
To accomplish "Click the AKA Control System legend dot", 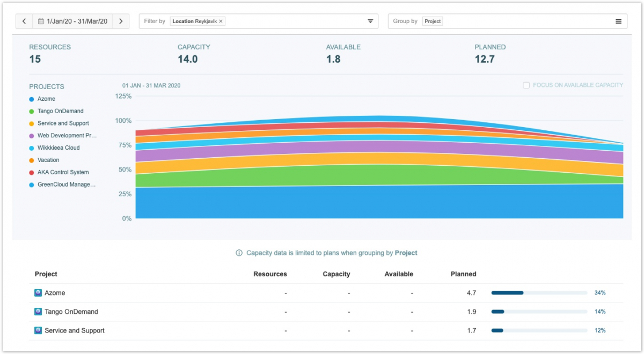I will tap(32, 173).
